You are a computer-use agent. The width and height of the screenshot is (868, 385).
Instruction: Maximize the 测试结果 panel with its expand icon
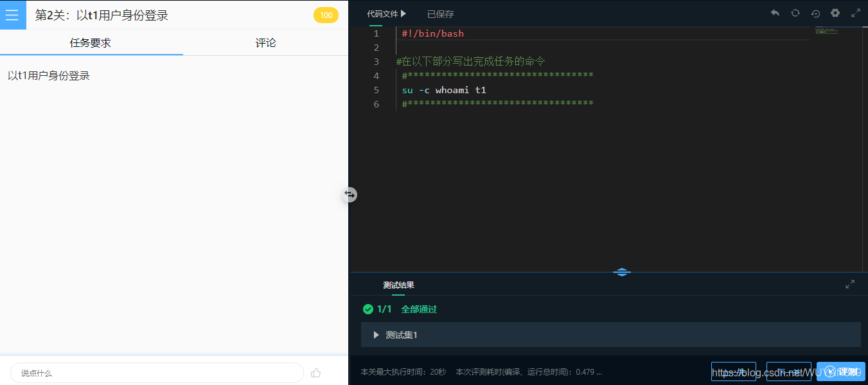point(849,284)
